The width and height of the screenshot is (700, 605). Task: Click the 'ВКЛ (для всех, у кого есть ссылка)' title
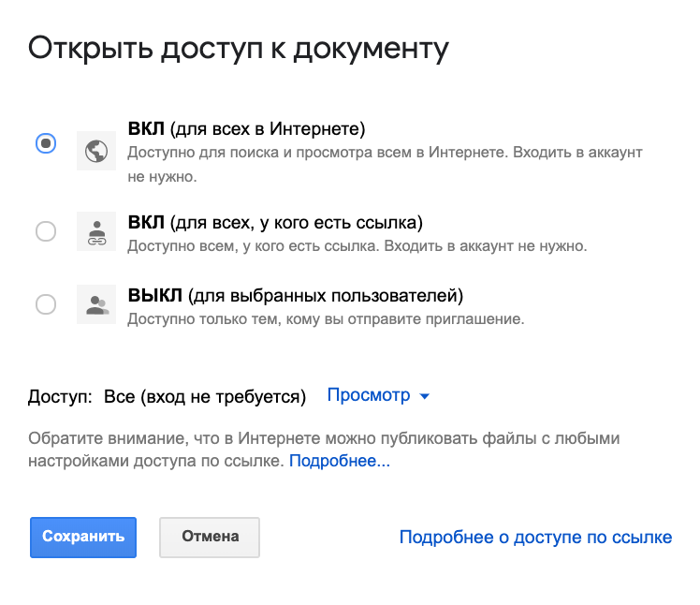tap(275, 223)
